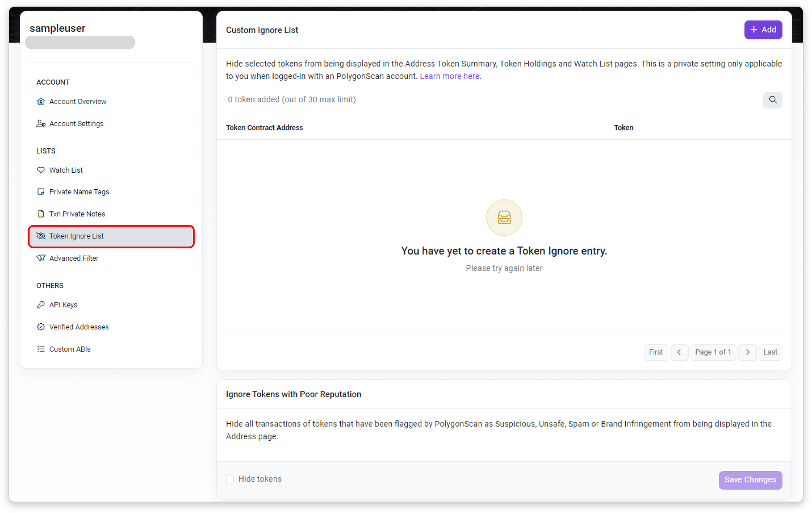Click the Verified Addresses check icon

tap(41, 327)
